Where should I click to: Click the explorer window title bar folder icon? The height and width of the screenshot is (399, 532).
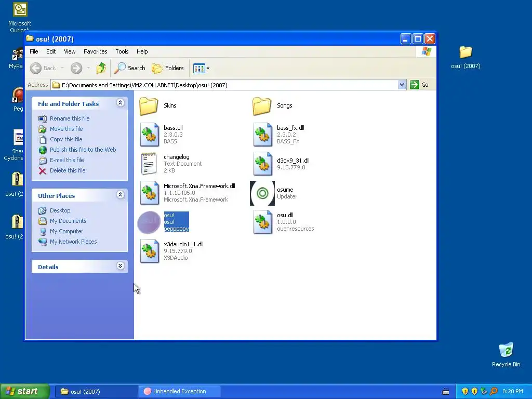[x=30, y=38]
